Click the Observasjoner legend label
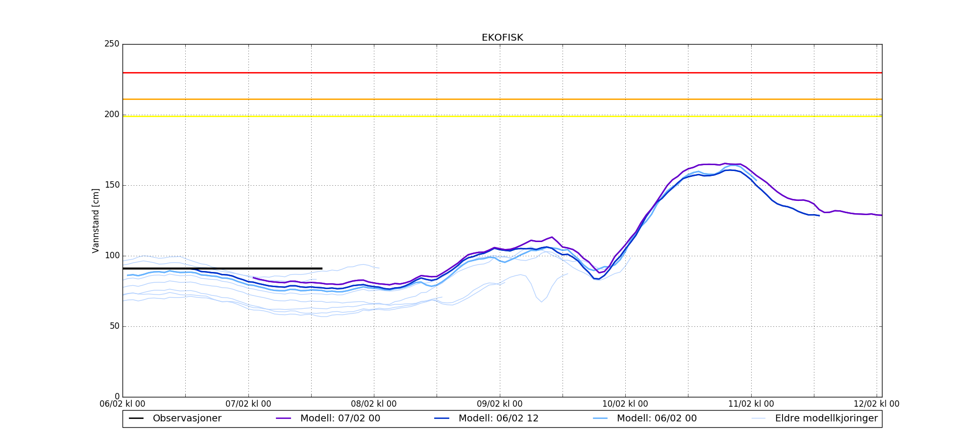Viewport: 980px width, 441px height. 187,418
